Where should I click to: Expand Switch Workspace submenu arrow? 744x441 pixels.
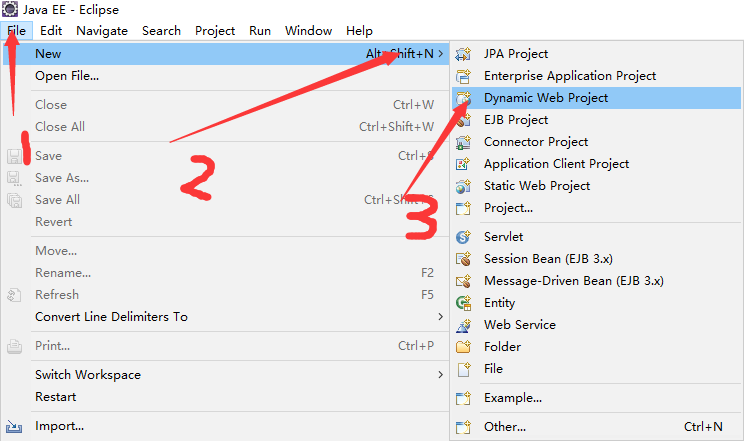tap(441, 375)
